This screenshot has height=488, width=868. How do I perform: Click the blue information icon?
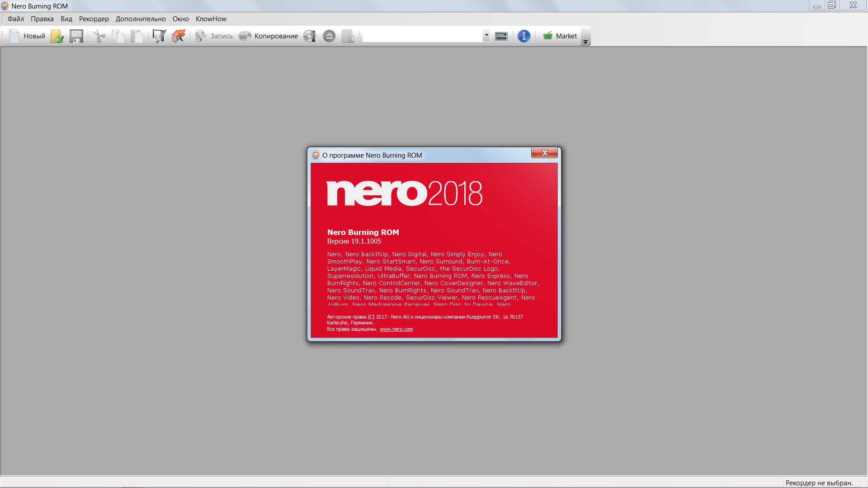pyautogui.click(x=524, y=36)
